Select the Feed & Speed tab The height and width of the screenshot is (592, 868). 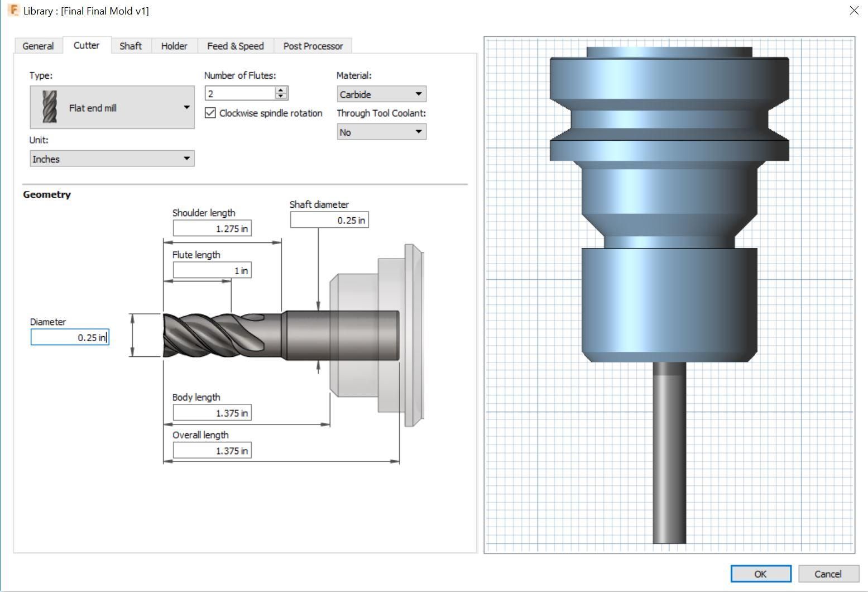point(235,46)
